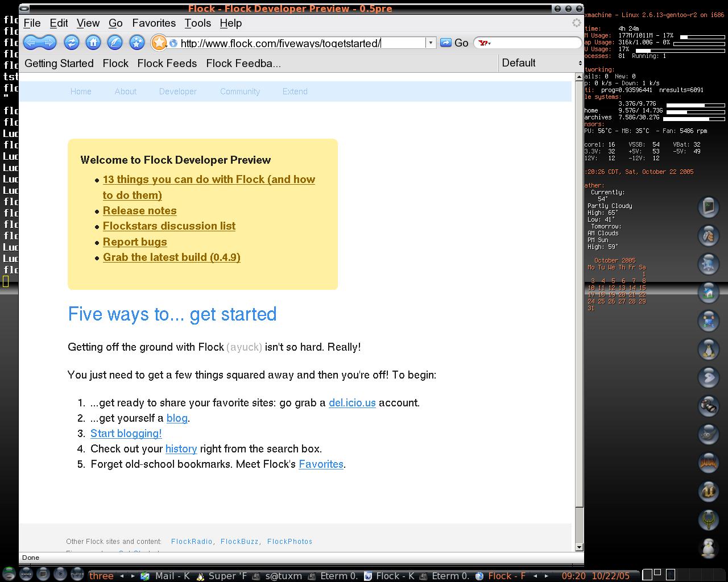Launch the Tux penguin icon in the dock
The width and height of the screenshot is (728, 582).
pyautogui.click(x=709, y=349)
